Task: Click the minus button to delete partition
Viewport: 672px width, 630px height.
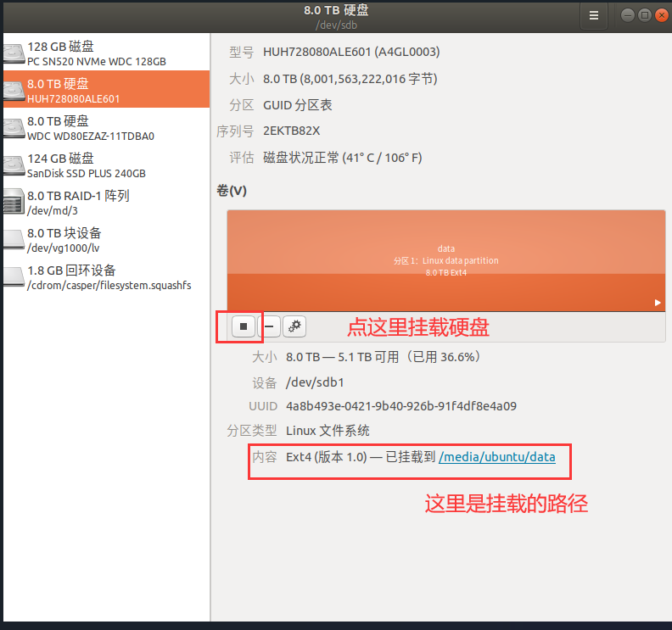Action: (270, 326)
